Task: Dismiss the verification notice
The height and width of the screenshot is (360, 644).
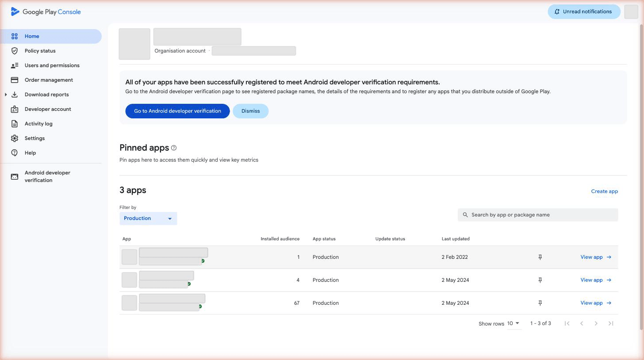Action: point(250,111)
